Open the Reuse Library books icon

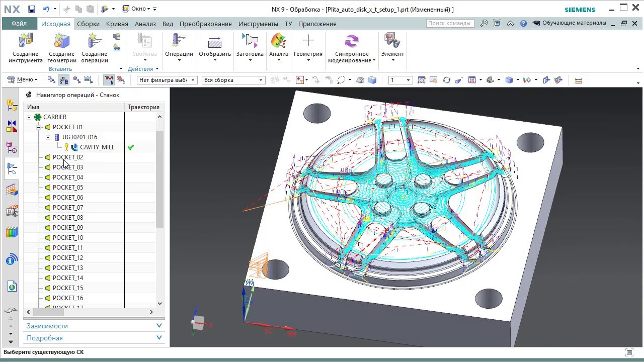pyautogui.click(x=12, y=232)
